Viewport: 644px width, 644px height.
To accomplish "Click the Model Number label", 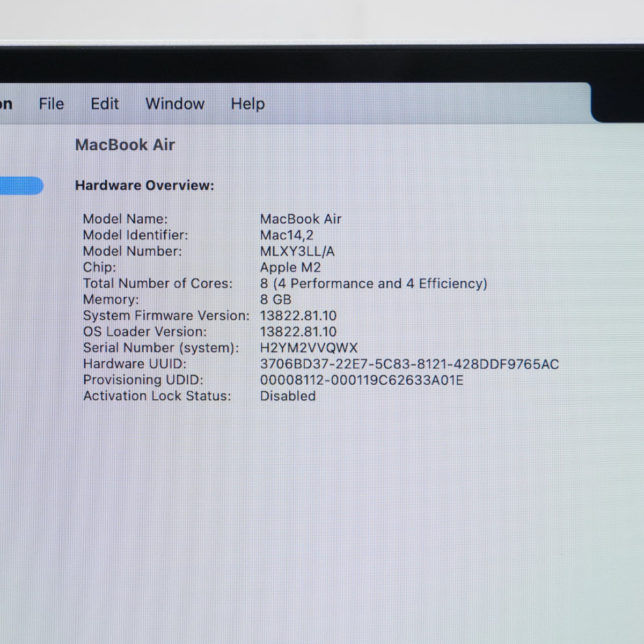I will tap(132, 251).
